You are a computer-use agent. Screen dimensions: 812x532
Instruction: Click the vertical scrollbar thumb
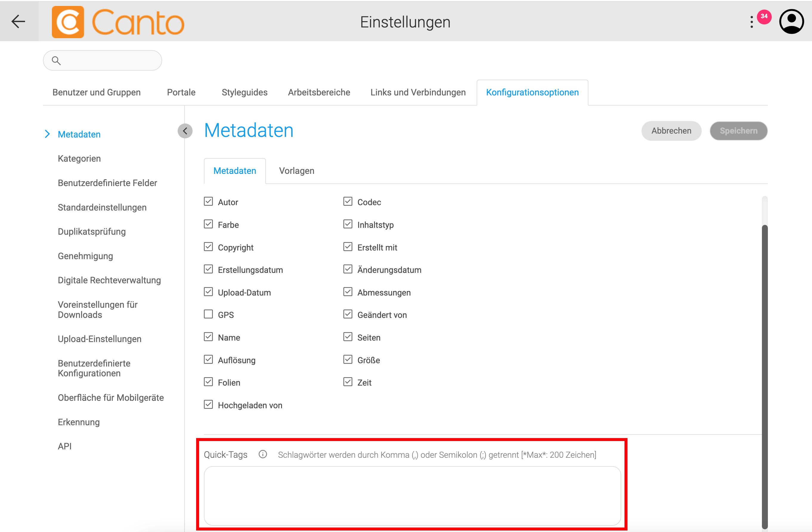(765, 377)
